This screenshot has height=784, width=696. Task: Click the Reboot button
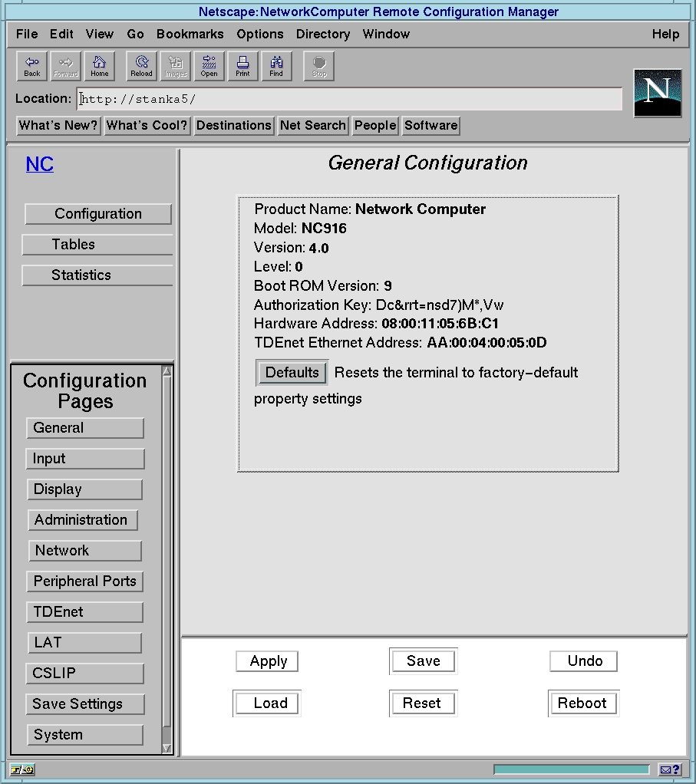pos(582,703)
